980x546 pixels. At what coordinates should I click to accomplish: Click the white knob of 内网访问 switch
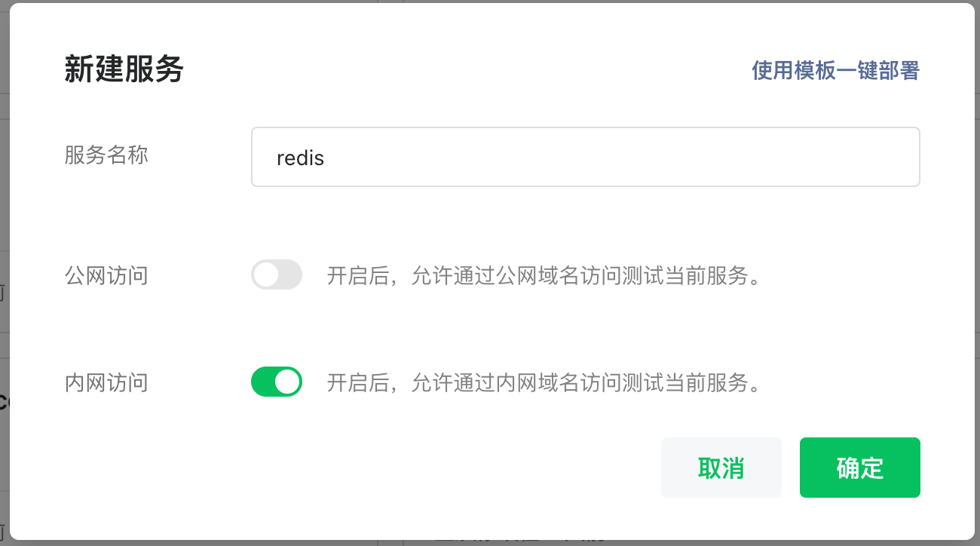point(287,382)
